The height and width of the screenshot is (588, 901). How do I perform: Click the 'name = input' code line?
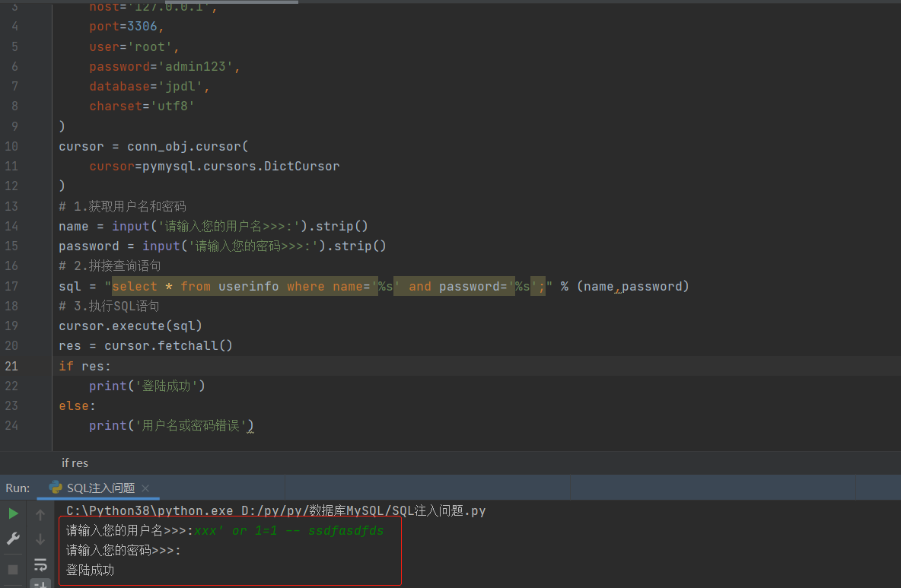(x=213, y=226)
